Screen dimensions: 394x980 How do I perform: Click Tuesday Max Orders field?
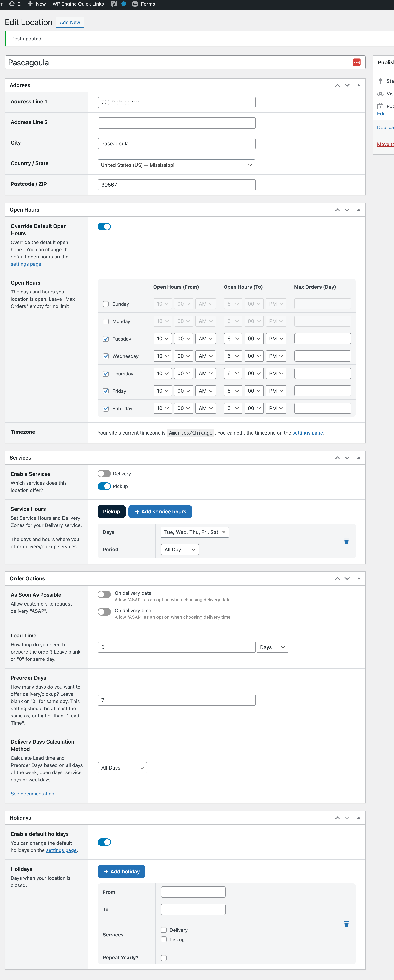[x=323, y=339]
